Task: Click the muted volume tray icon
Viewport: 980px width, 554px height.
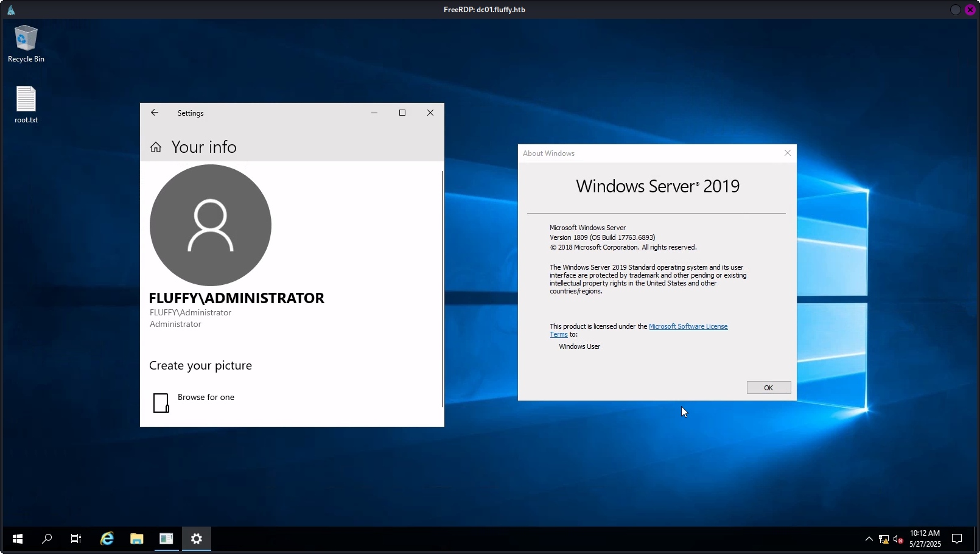Action: point(898,539)
